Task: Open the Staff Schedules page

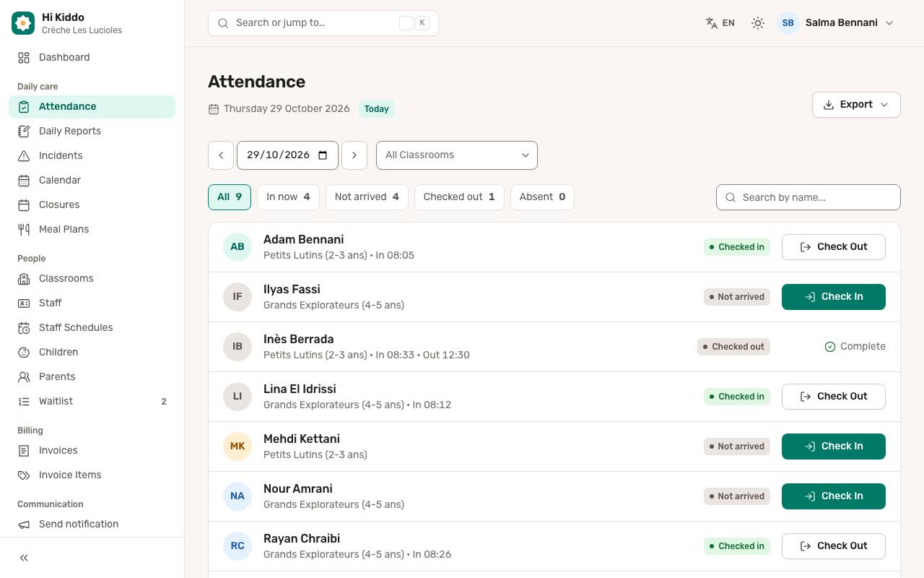Action: (92, 327)
